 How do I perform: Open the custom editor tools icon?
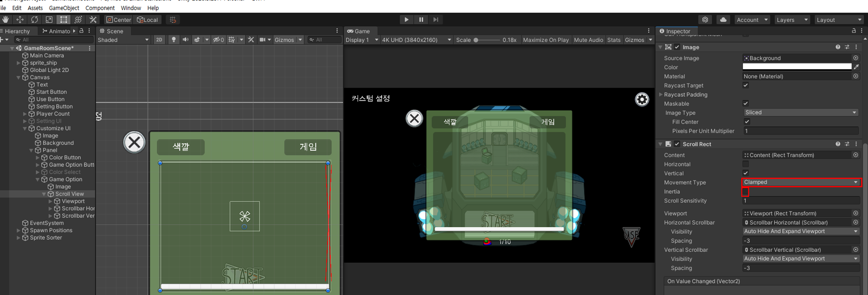(x=93, y=20)
